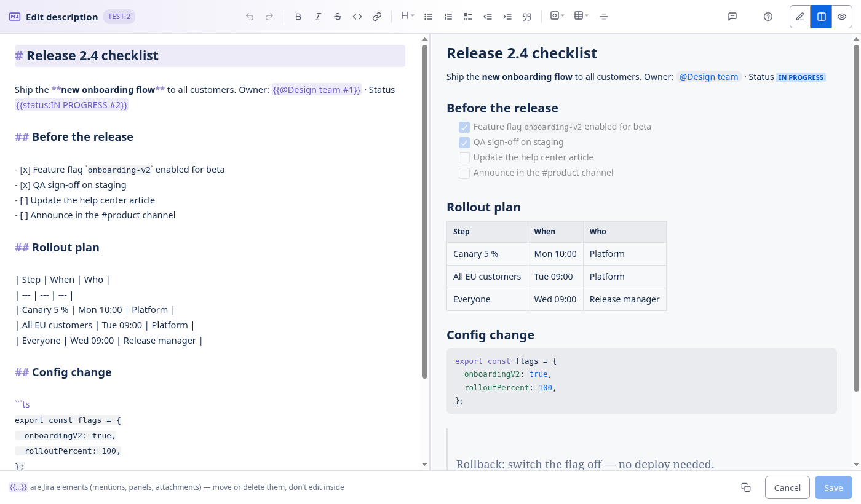Screen dimensions: 861x504
Task: Click the {{status:IN PROGRESS #2}} token in editor
Action: pos(72,105)
